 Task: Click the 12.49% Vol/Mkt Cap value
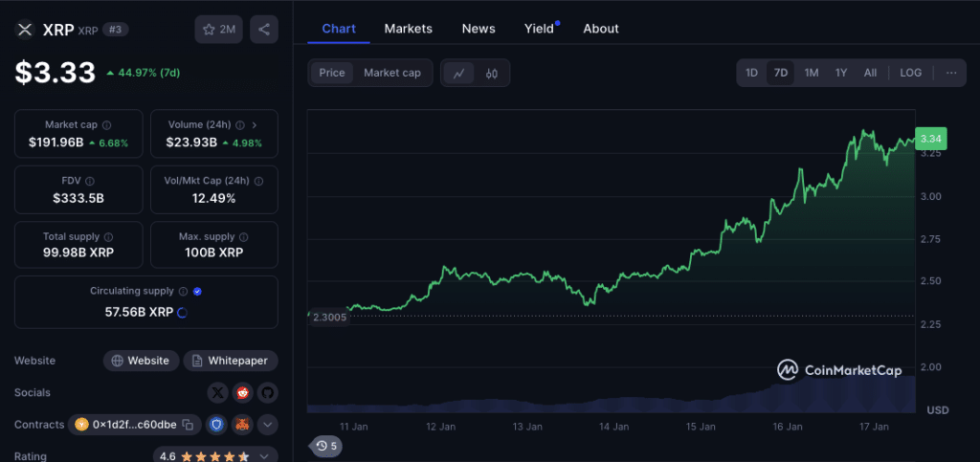tap(214, 199)
